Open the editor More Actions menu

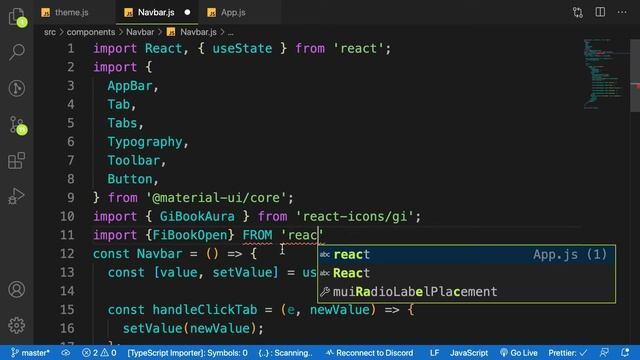pyautogui.click(x=622, y=12)
